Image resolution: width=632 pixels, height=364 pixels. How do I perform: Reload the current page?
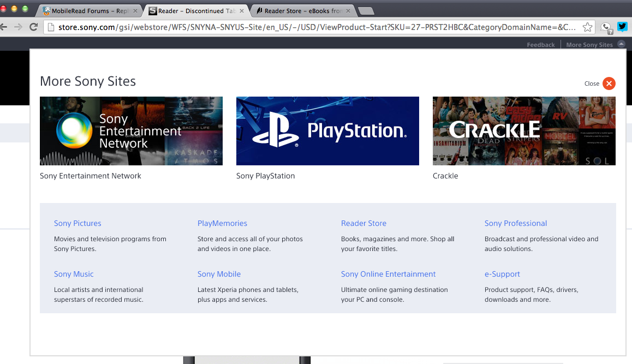click(x=34, y=27)
